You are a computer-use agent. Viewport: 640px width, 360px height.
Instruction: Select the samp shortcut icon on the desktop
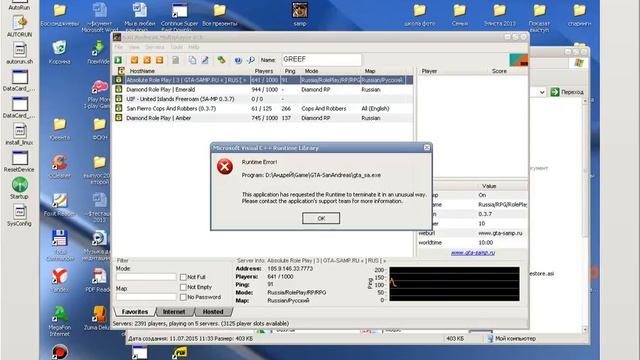[300, 14]
